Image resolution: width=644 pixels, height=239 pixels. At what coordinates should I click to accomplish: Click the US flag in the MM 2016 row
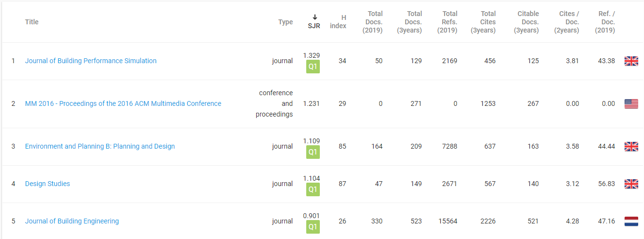coord(631,104)
